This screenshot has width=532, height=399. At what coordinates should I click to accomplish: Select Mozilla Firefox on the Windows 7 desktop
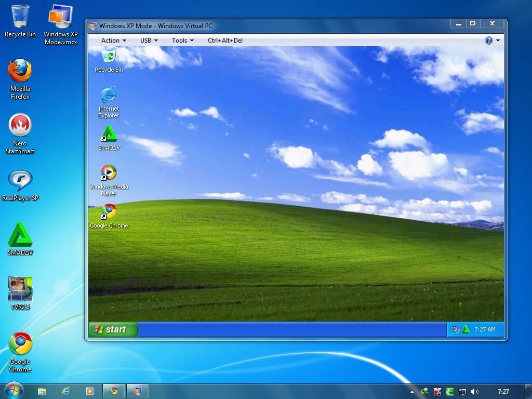tap(20, 79)
